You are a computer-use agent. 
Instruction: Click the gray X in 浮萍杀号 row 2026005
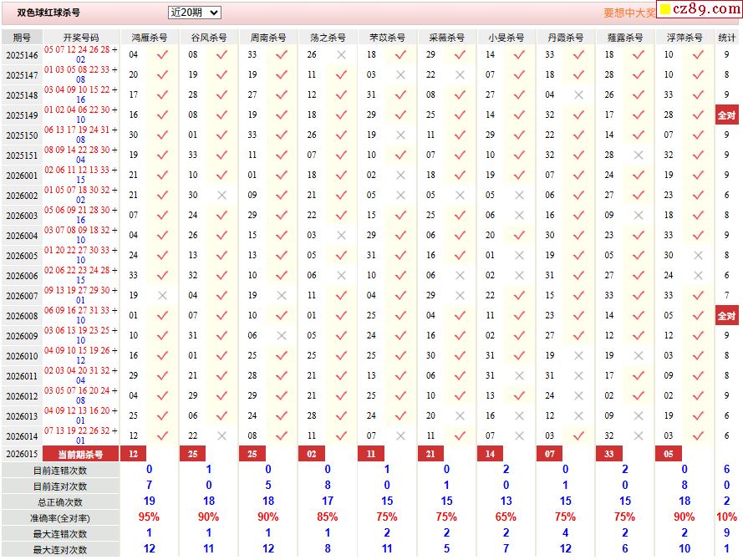[698, 255]
